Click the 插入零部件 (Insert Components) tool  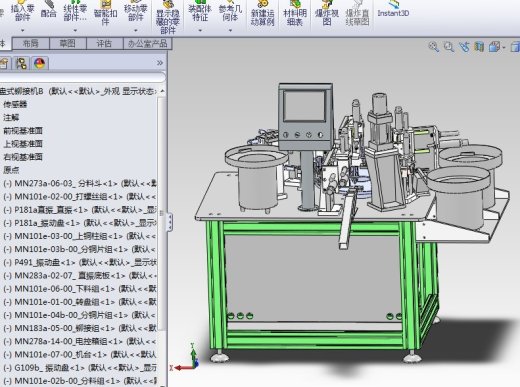pyautogui.click(x=22, y=12)
